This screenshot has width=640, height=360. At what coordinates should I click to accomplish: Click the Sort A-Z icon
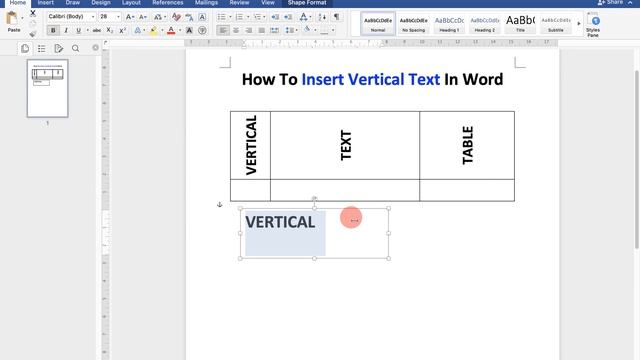tap(322, 17)
